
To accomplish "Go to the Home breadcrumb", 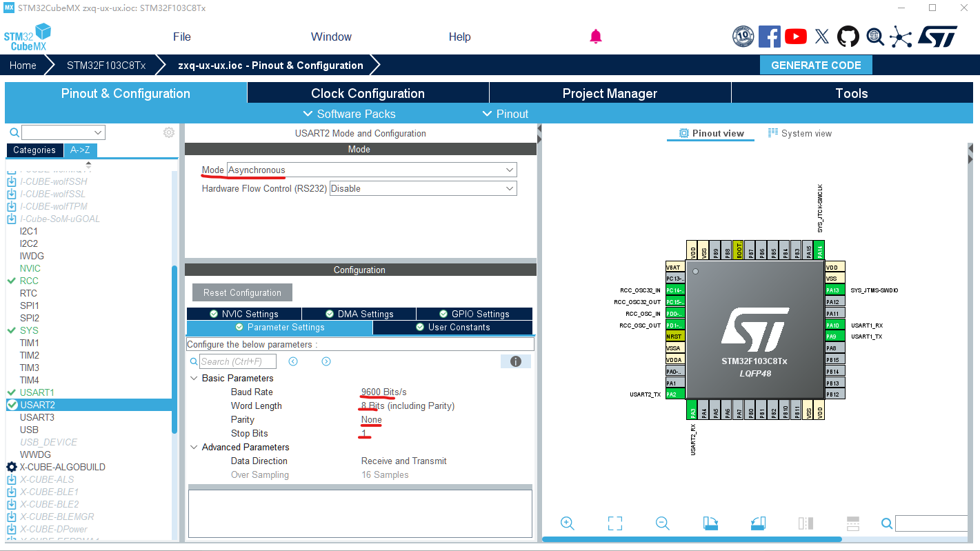I will pyautogui.click(x=23, y=66).
